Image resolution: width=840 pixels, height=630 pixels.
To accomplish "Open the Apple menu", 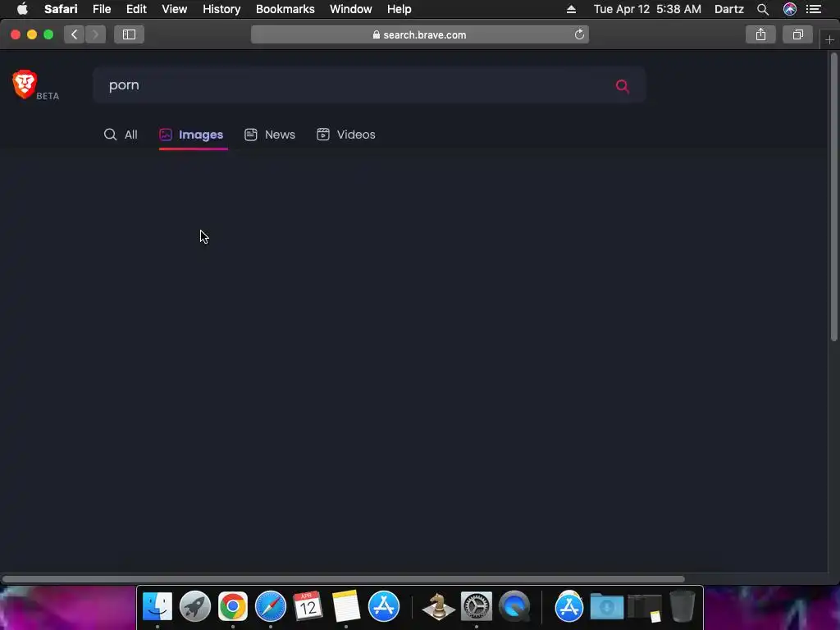I will (22, 9).
